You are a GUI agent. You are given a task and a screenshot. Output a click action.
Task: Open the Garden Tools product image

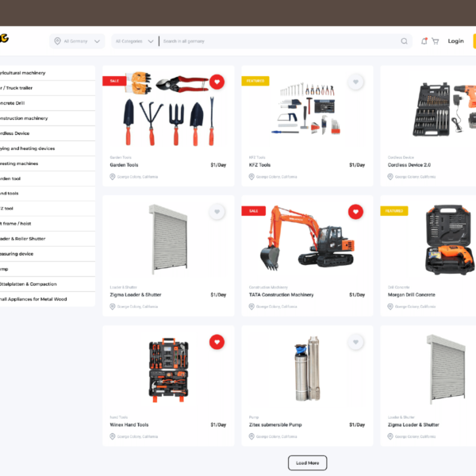168,109
